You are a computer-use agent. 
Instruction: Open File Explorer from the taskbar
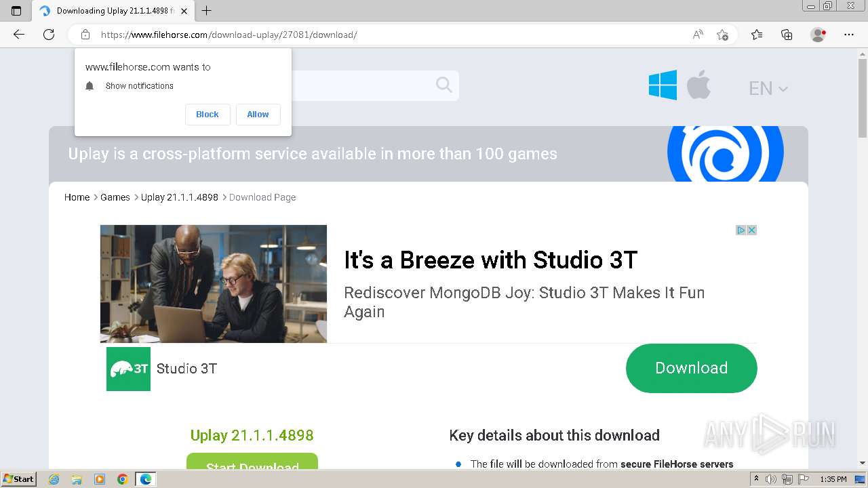pos(77,479)
